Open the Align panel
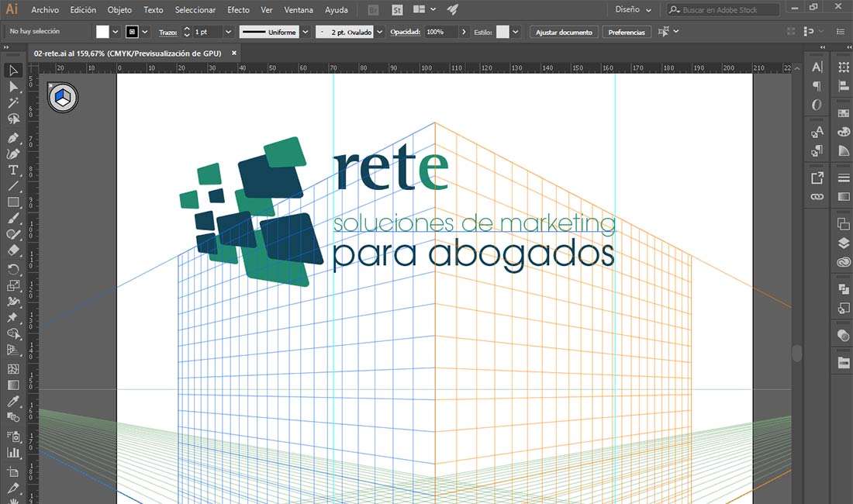Image resolution: width=853 pixels, height=504 pixels. [844, 86]
